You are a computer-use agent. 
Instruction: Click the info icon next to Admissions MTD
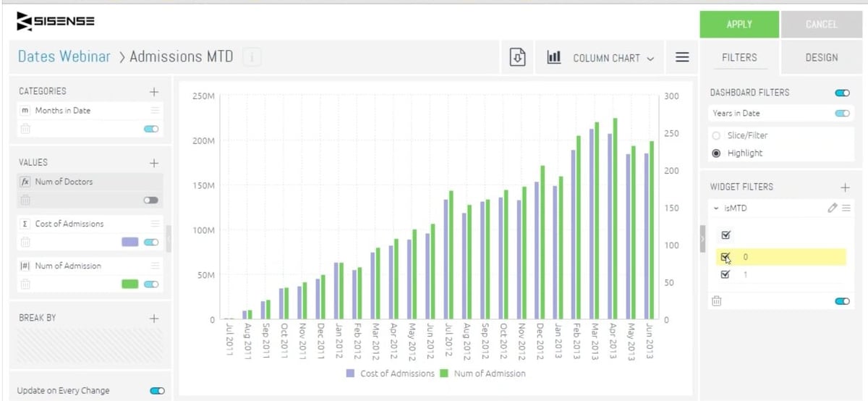point(252,56)
